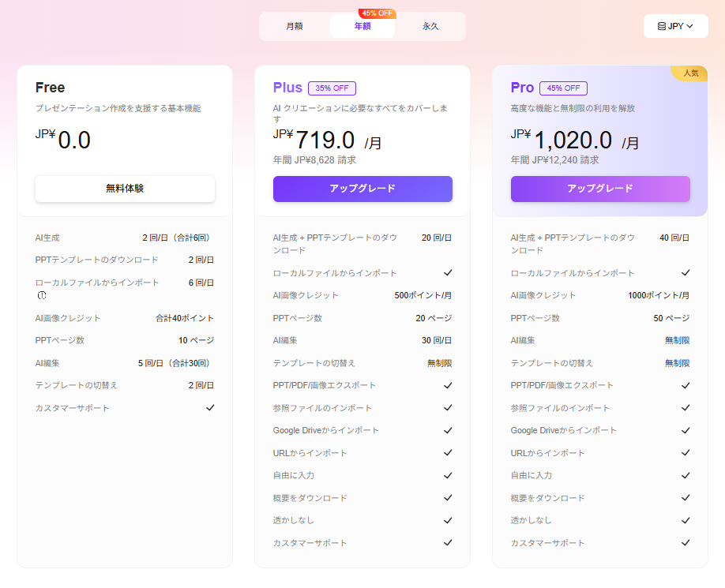Select the 年額 yearly billing tab
Image resolution: width=725 pixels, height=588 pixels.
[x=362, y=26]
